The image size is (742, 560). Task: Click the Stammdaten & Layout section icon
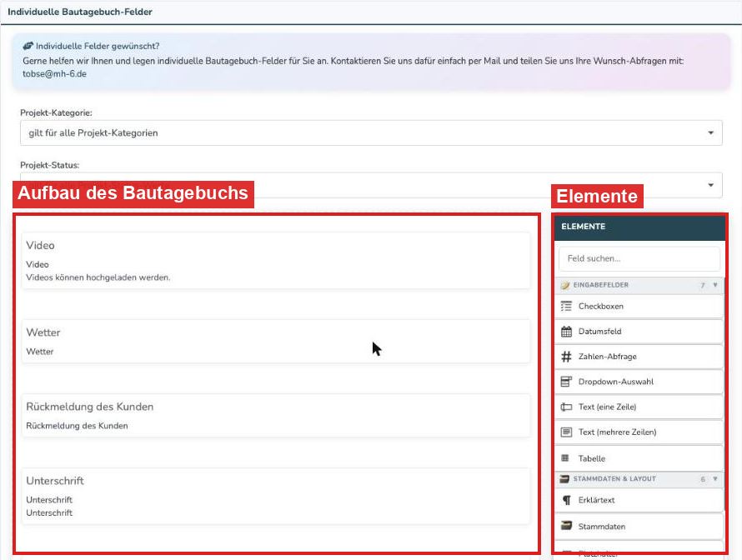click(564, 478)
